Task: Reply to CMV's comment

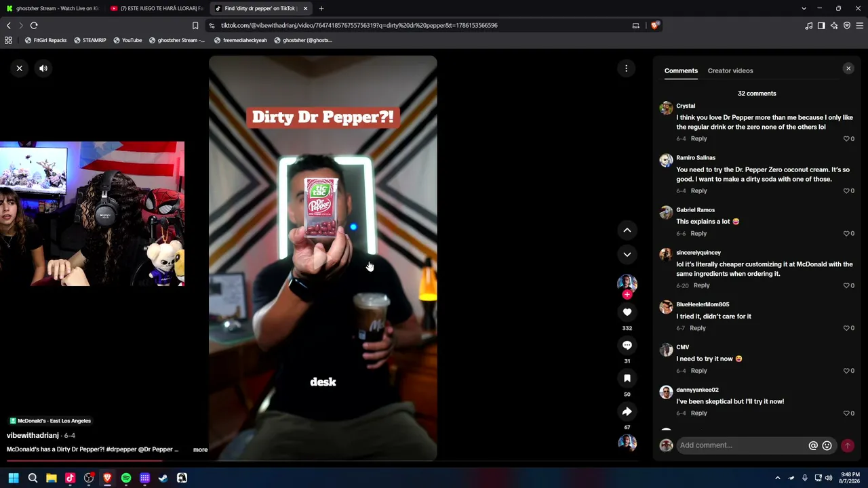Action: click(x=698, y=371)
